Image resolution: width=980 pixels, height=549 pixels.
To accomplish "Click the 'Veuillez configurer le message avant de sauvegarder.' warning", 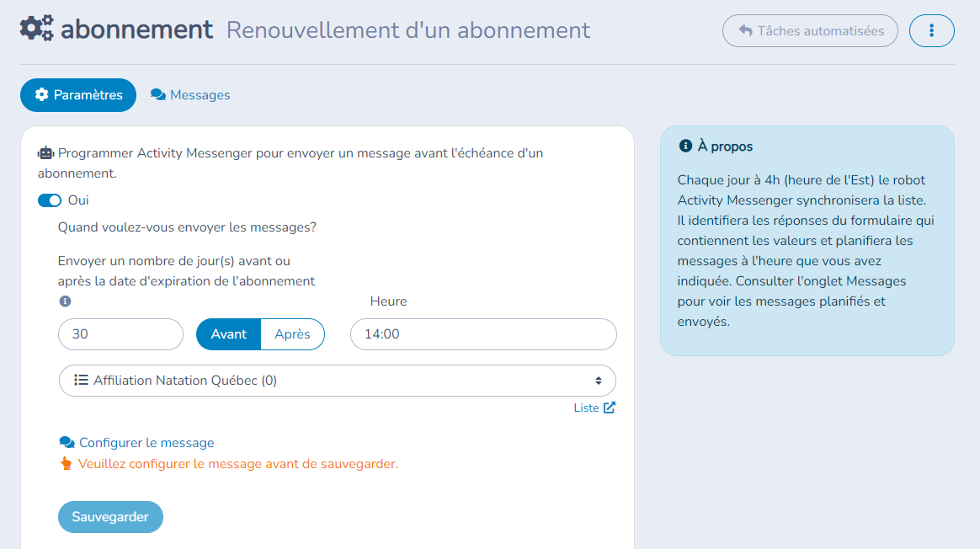I will pos(238,464).
